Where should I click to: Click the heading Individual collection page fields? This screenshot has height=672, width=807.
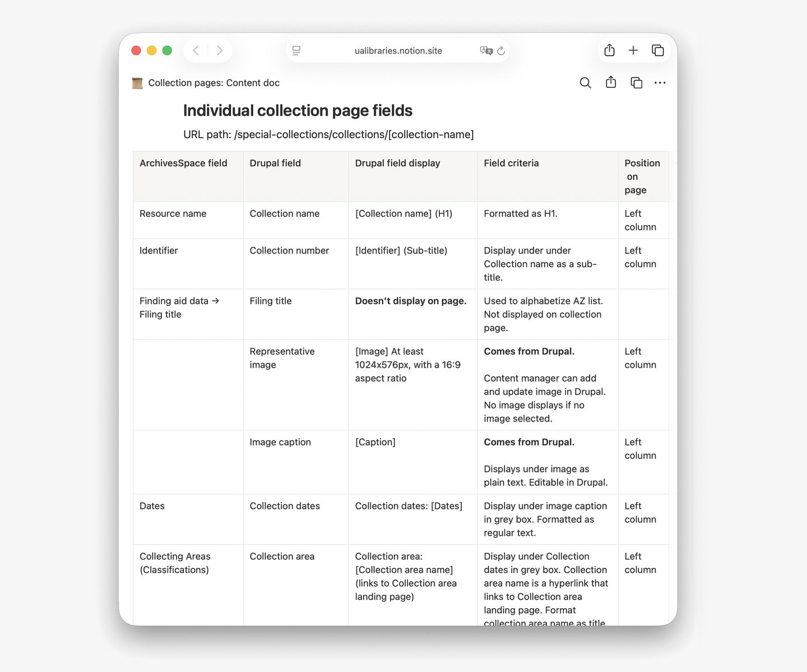click(x=298, y=110)
